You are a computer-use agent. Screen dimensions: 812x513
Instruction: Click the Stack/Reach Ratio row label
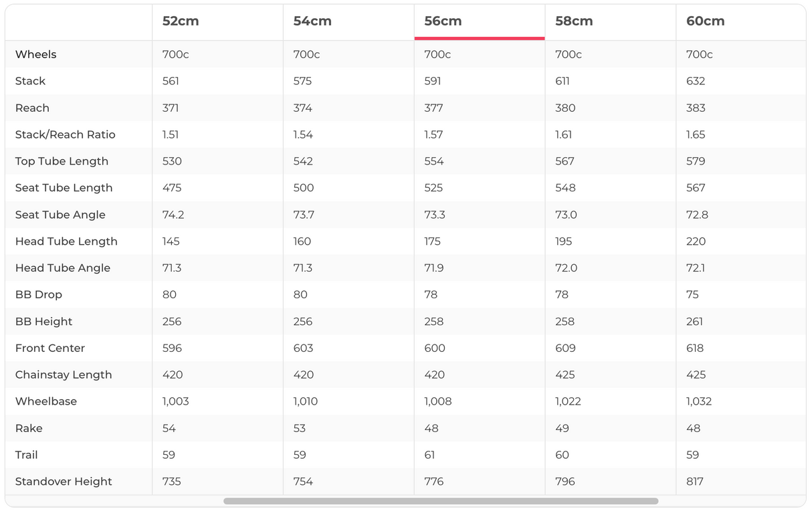coord(66,134)
